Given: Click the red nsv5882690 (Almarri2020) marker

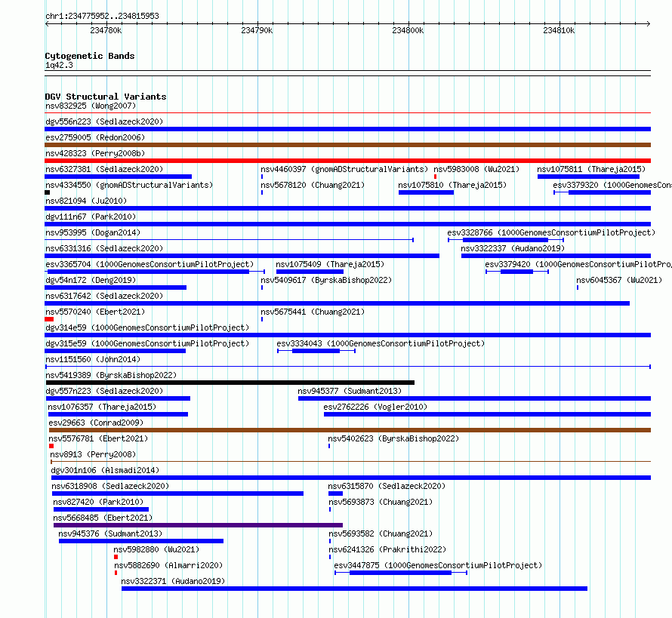Looking at the screenshot, I should [116, 573].
